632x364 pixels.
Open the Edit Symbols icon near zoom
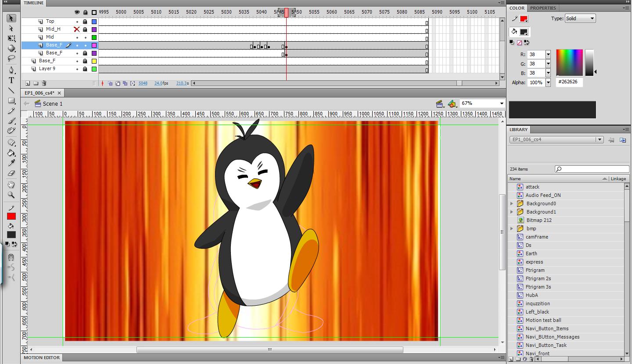(x=452, y=104)
